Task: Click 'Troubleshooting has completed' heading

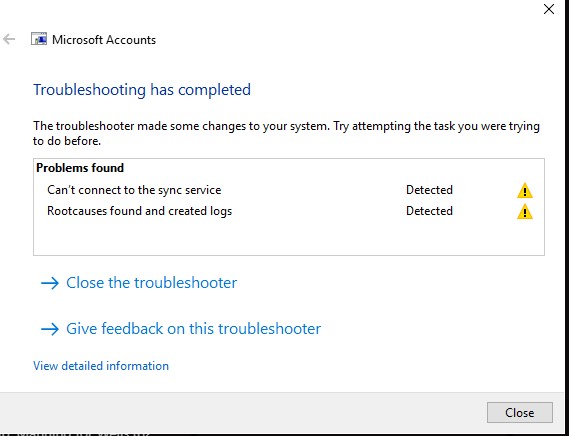Action: coord(142,90)
